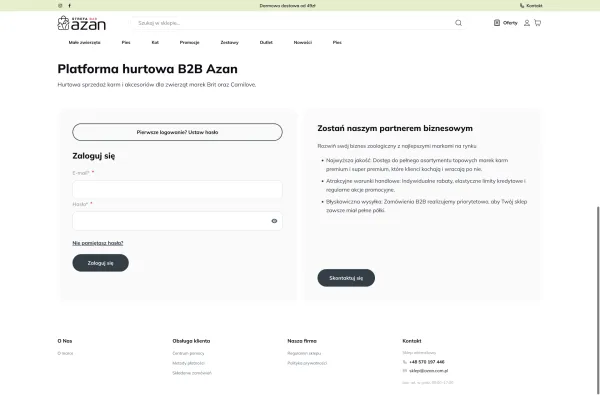
Task: Open the O teście footer link
Action: 65,353
